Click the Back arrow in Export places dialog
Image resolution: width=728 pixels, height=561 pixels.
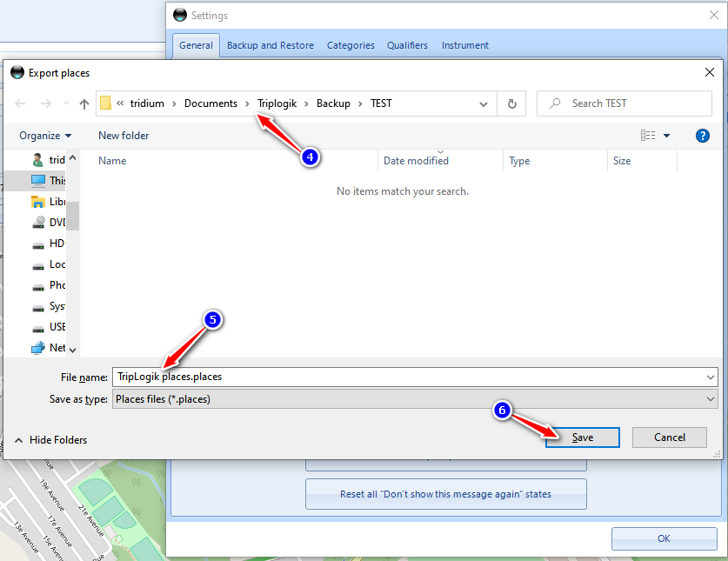click(x=20, y=104)
